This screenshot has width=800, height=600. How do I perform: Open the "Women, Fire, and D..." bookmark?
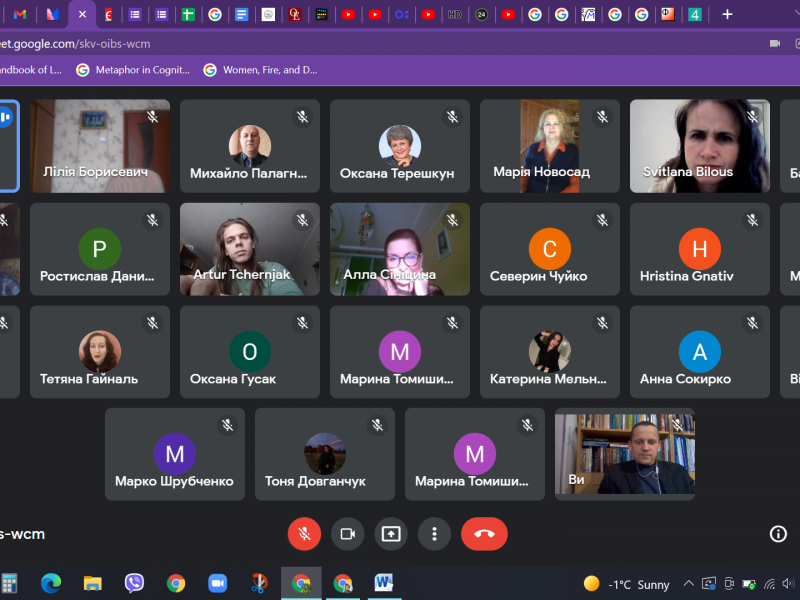pyautogui.click(x=260, y=70)
